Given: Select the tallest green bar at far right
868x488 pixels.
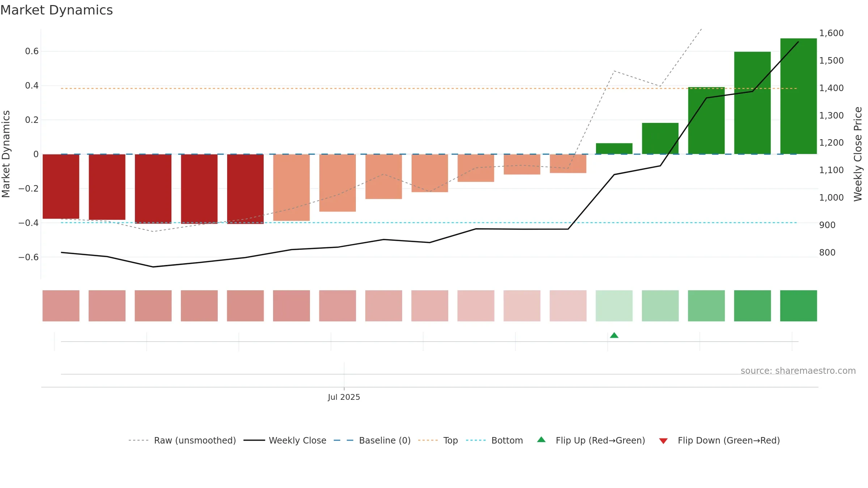Looking at the screenshot, I should pos(799,96).
